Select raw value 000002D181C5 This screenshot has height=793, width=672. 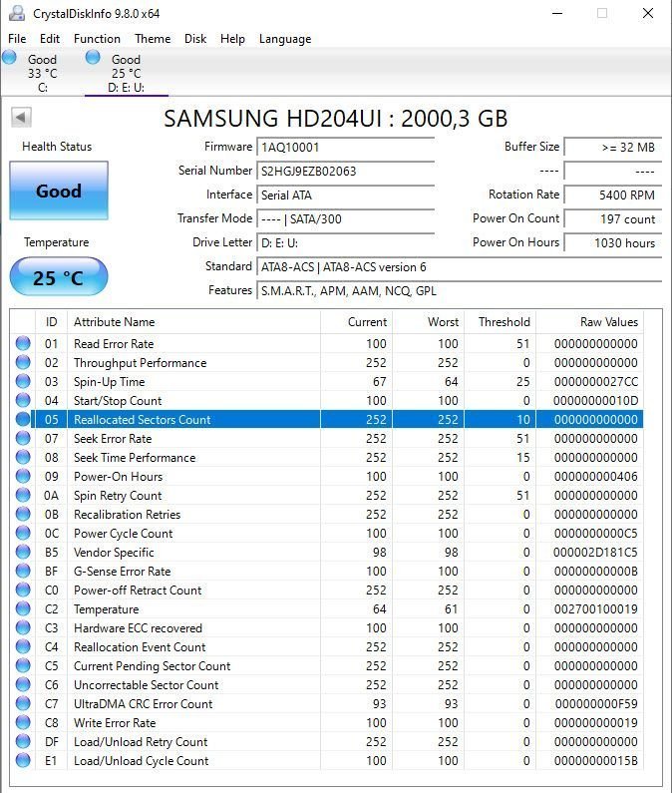tap(595, 553)
